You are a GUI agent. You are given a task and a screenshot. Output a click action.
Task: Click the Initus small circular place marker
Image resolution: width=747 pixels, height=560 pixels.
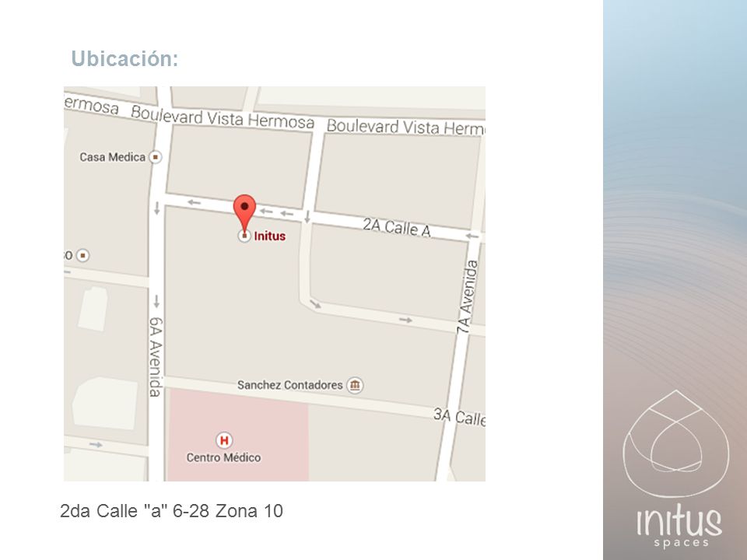click(x=244, y=236)
